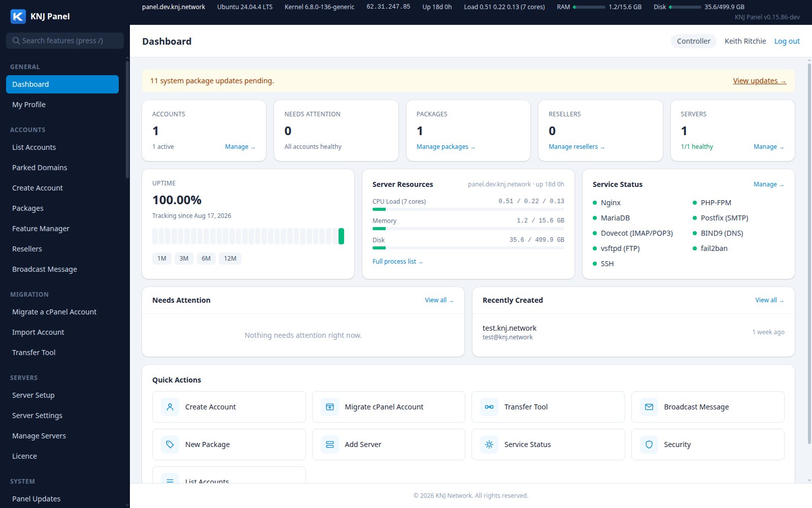Screen dimensions: 812x508
Task: Select Create Account in the sidebar
Action: [62, 188]
